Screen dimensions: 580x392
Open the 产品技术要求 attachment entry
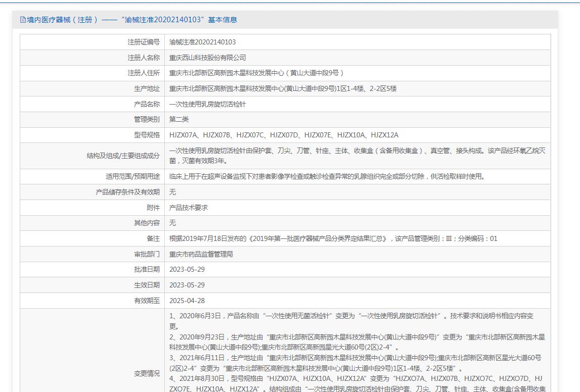[x=189, y=208]
